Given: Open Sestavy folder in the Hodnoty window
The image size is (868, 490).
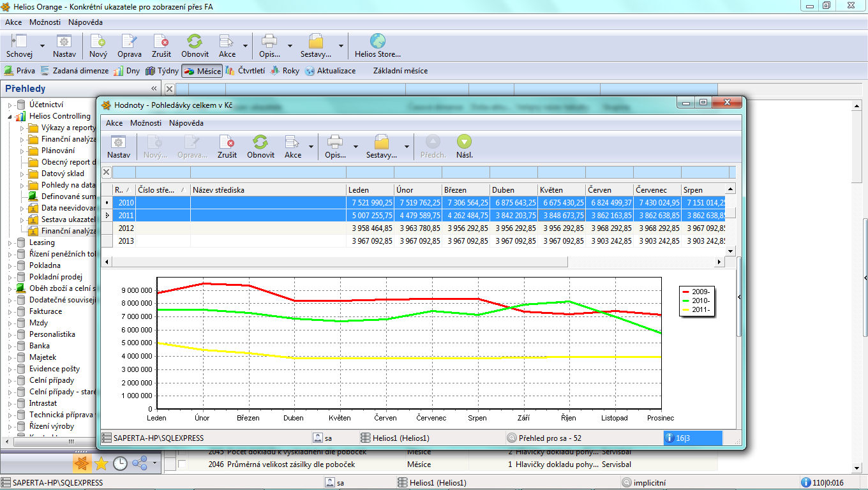Looking at the screenshot, I should (382, 142).
